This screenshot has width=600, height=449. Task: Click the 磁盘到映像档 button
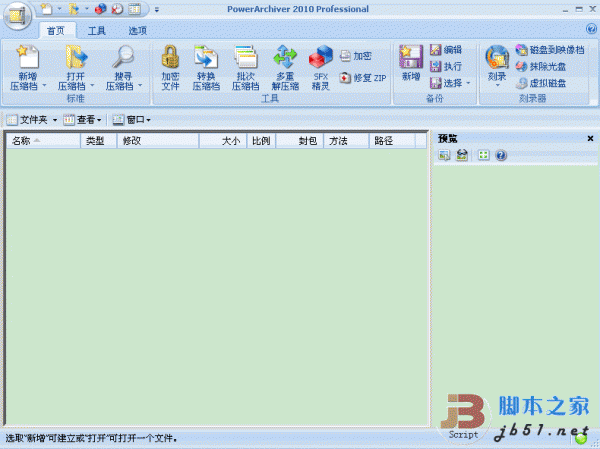[x=550, y=50]
